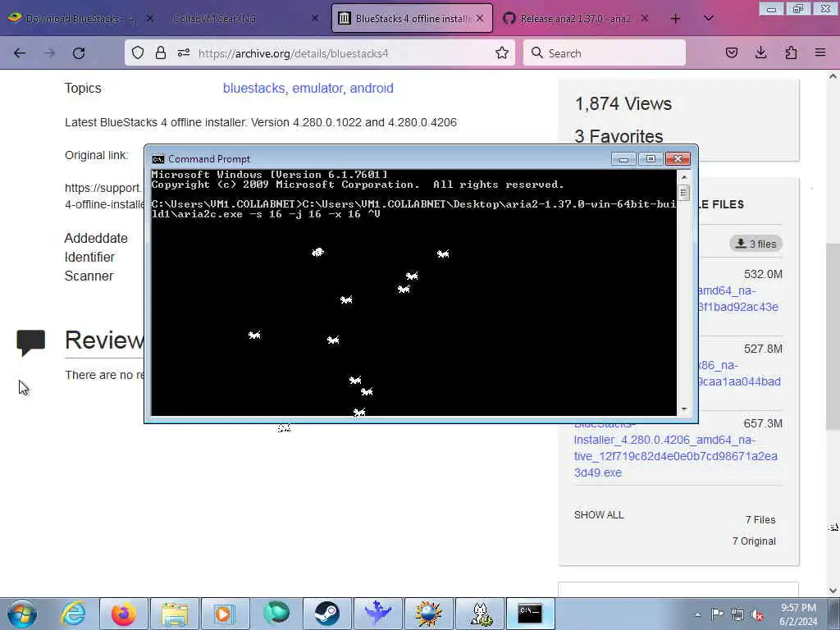Save page to Pocket

[732, 53]
